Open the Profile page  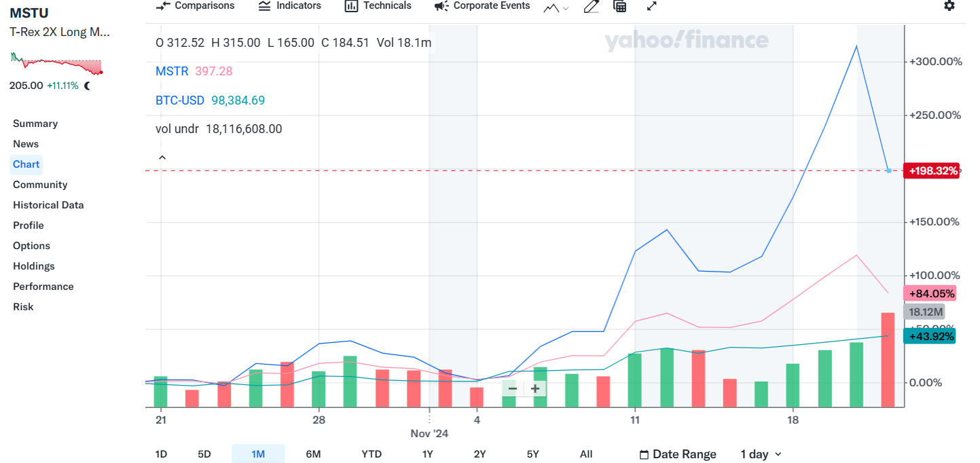pyautogui.click(x=29, y=225)
